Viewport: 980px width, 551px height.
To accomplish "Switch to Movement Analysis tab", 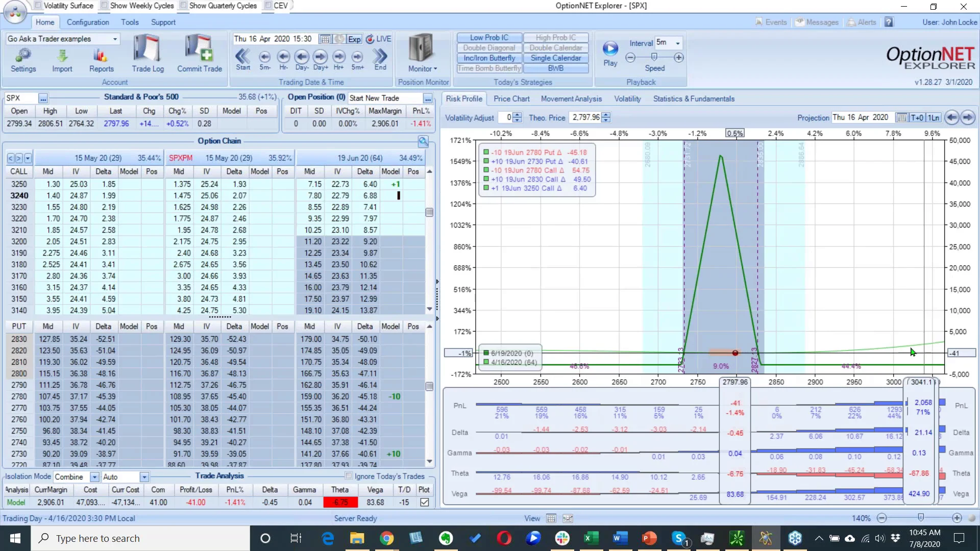I will pos(571,99).
